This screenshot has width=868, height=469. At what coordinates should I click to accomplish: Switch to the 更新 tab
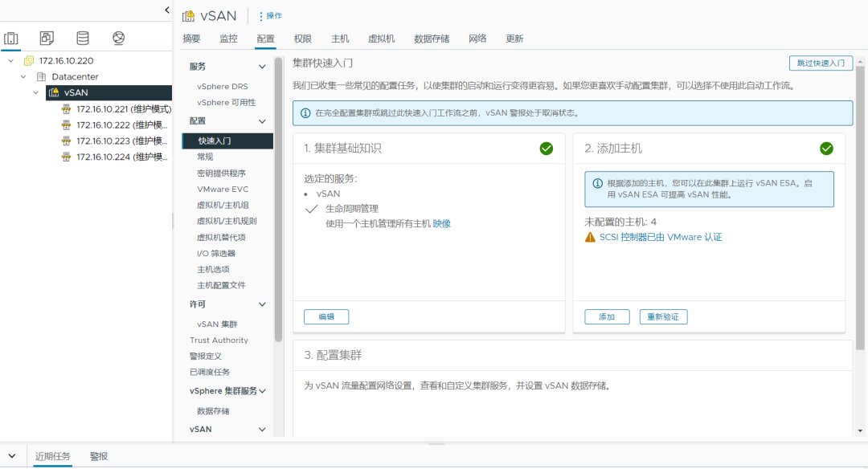[x=515, y=39]
